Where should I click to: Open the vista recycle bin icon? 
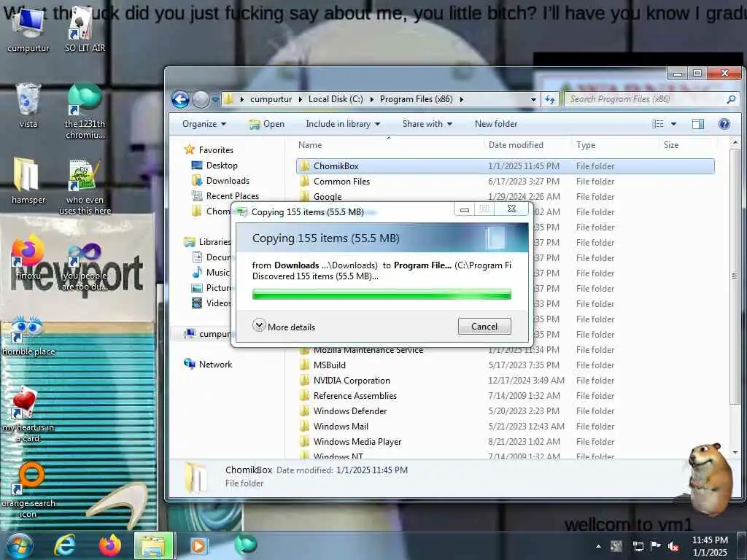tap(28, 106)
